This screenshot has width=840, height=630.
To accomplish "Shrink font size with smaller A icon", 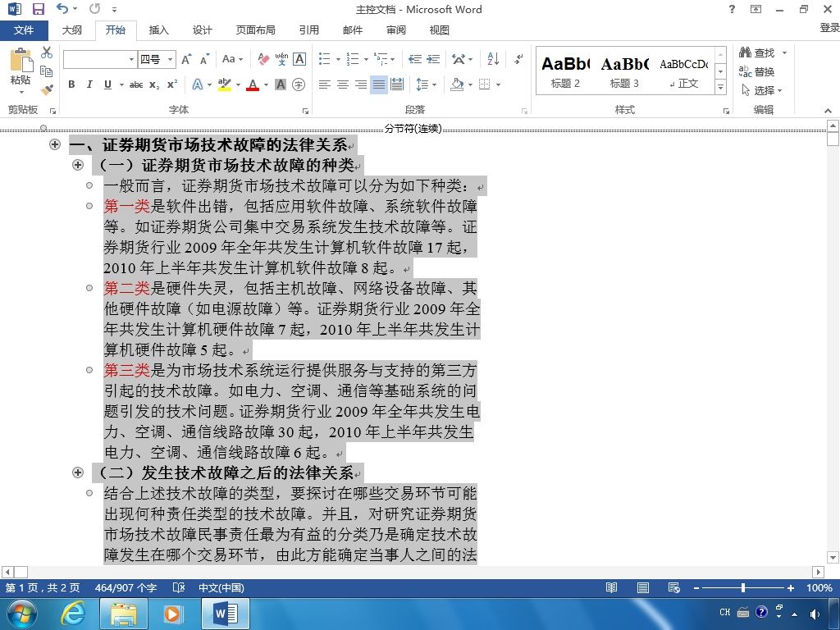I will [x=204, y=59].
